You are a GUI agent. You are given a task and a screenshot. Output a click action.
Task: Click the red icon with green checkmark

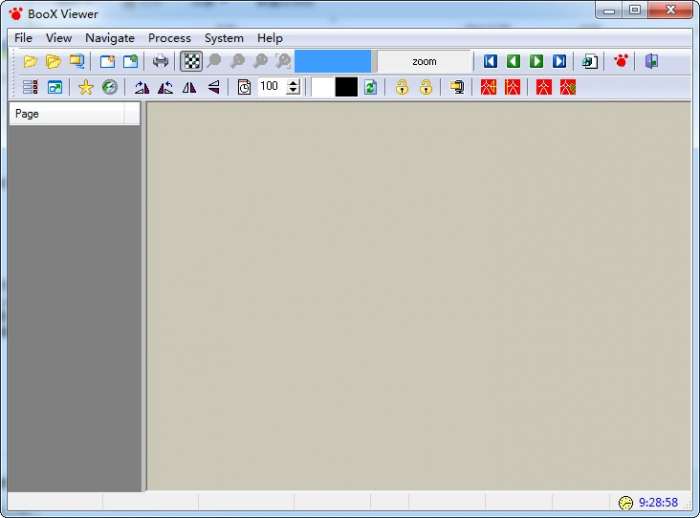[568, 87]
